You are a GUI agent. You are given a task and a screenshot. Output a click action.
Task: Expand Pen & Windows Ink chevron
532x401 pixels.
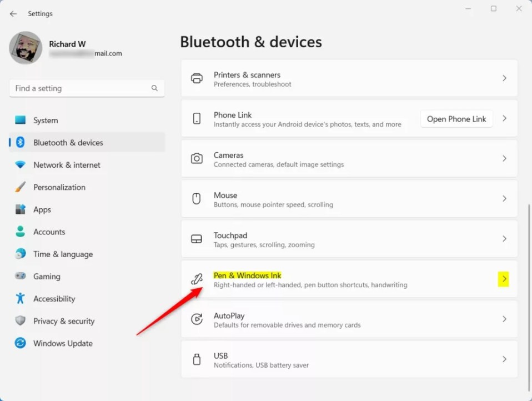pos(504,279)
